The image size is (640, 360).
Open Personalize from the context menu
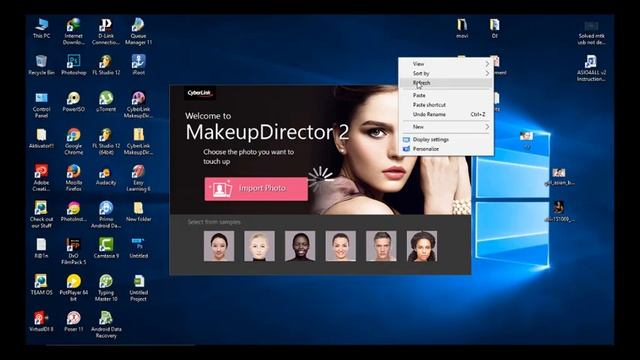click(446, 149)
